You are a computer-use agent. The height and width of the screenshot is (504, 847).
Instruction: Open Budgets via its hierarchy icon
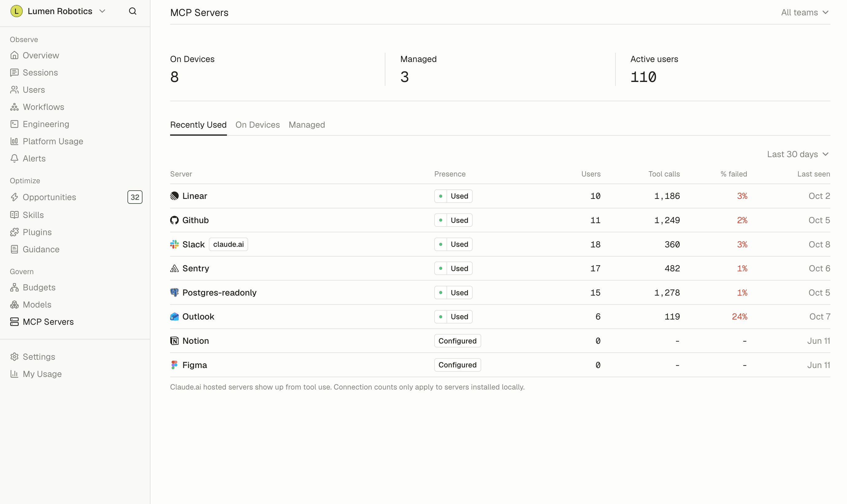14,287
